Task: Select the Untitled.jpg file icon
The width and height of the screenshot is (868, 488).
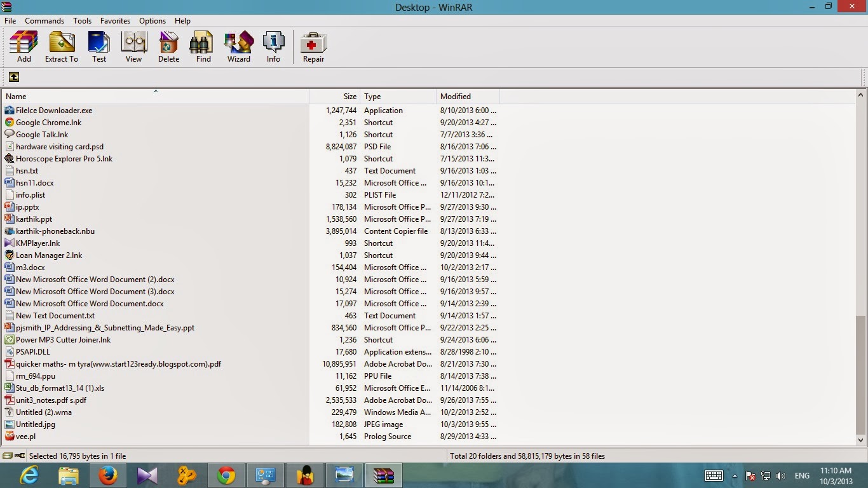Action: click(10, 424)
